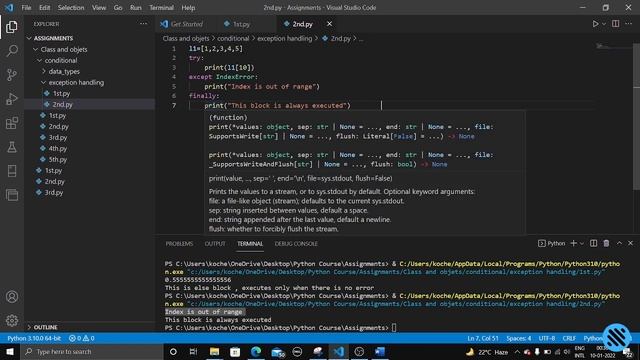Maximize the panel with the up chevron
Image resolution: width=640 pixels, height=360 pixels.
click(x=619, y=243)
